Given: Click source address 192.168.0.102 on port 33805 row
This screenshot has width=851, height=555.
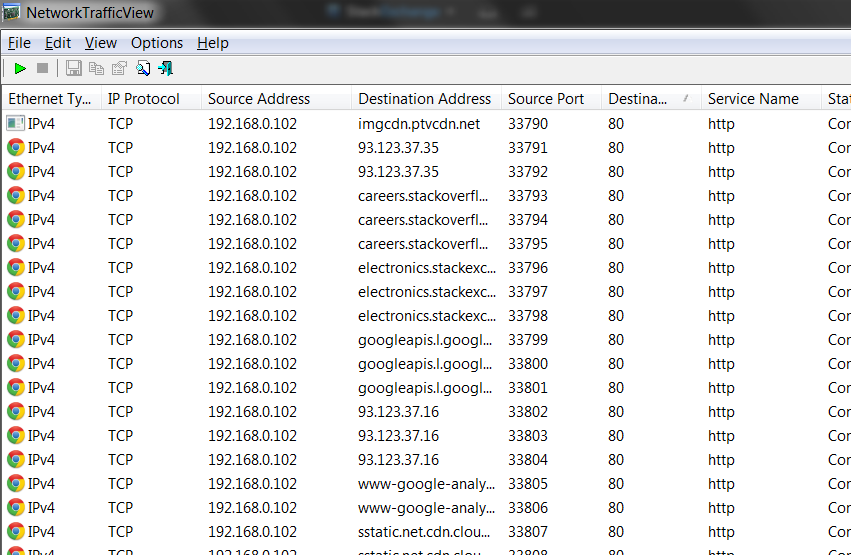Looking at the screenshot, I should coord(252,483).
